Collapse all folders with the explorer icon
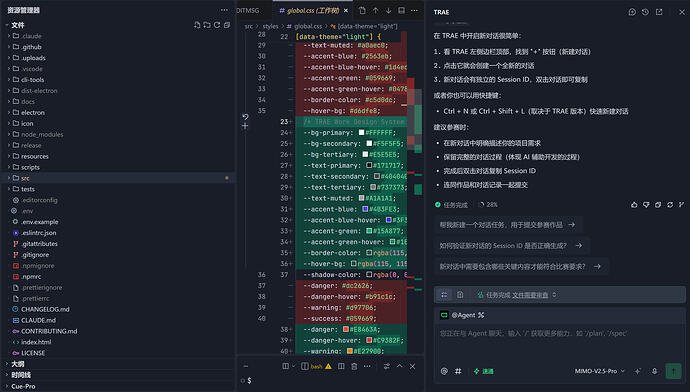 point(227,25)
